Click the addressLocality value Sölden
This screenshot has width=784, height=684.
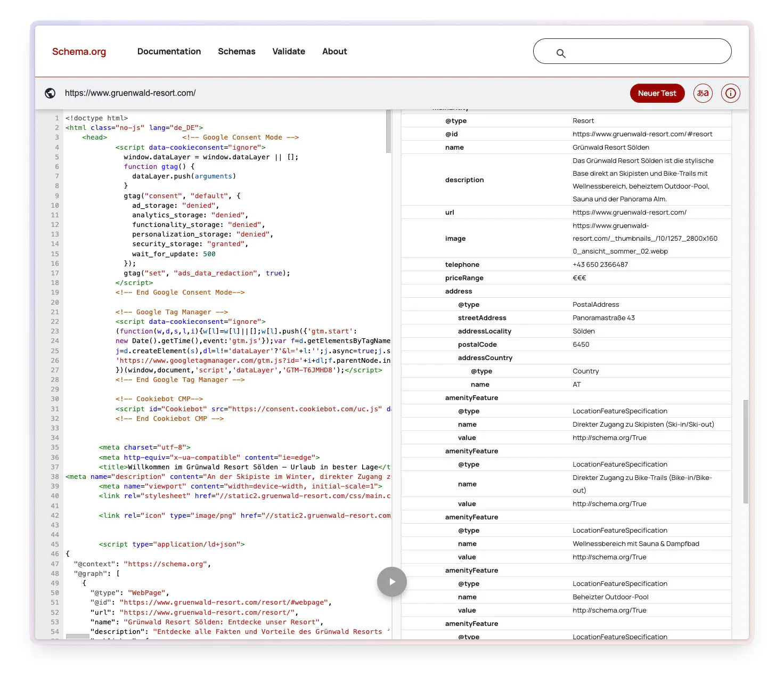tap(584, 331)
